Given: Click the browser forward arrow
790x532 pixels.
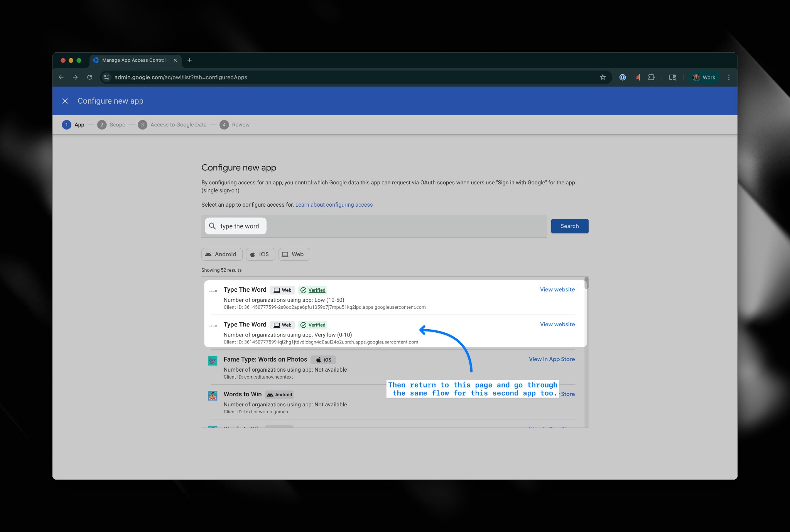Looking at the screenshot, I should tap(75, 77).
